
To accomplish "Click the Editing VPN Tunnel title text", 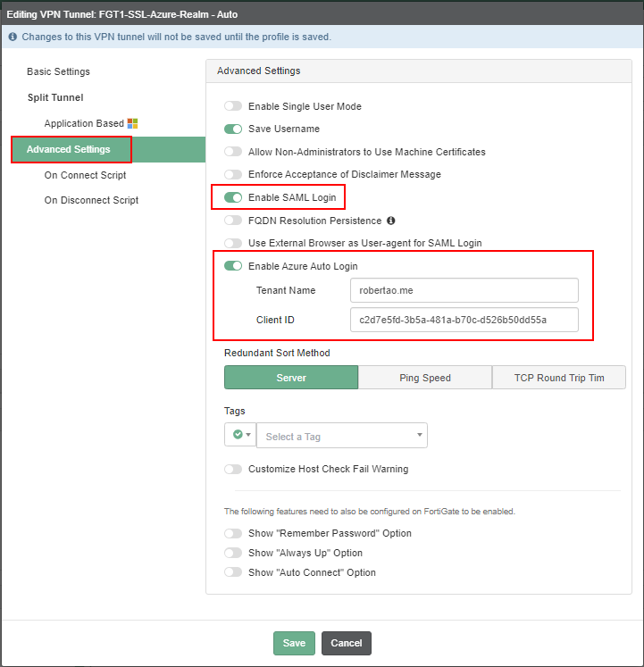I will coord(122,14).
